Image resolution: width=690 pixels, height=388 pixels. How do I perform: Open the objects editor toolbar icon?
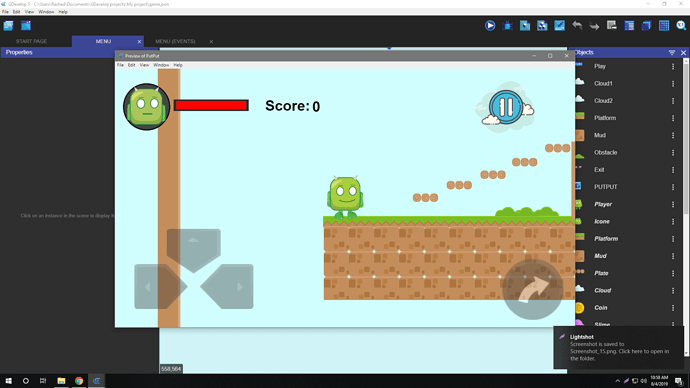(525, 26)
